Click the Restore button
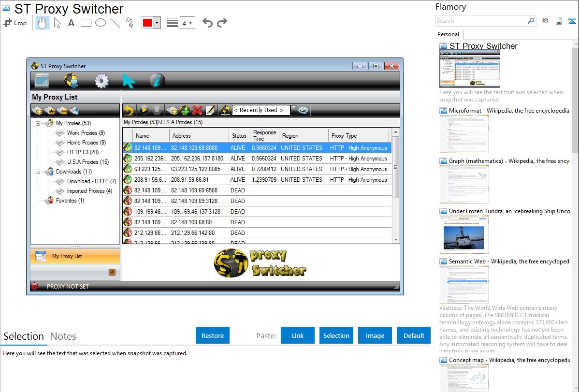 pyautogui.click(x=213, y=335)
